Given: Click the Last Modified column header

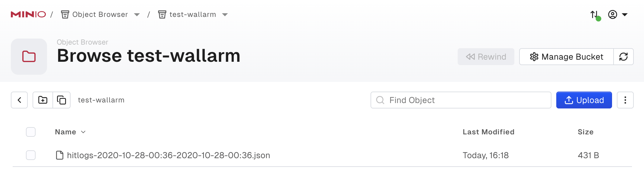Looking at the screenshot, I should pyautogui.click(x=488, y=132).
